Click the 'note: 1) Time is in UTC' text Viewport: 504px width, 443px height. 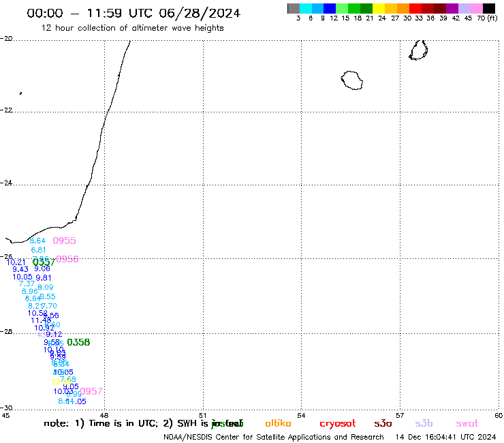click(100, 423)
